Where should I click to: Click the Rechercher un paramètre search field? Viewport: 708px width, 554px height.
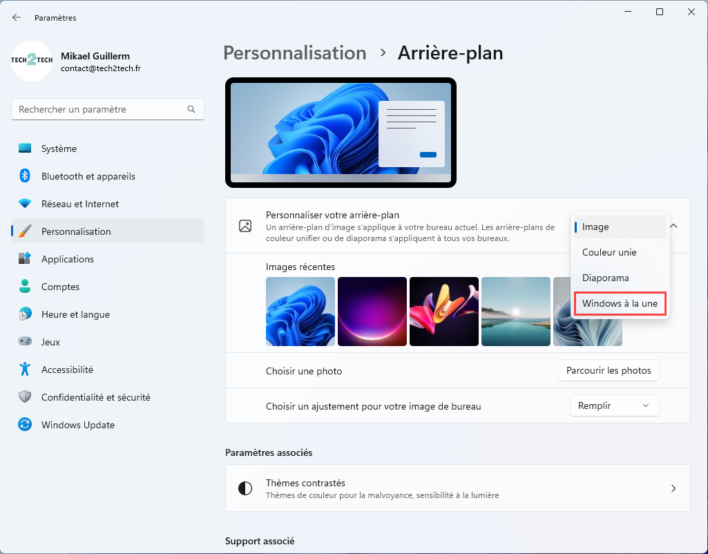point(100,109)
